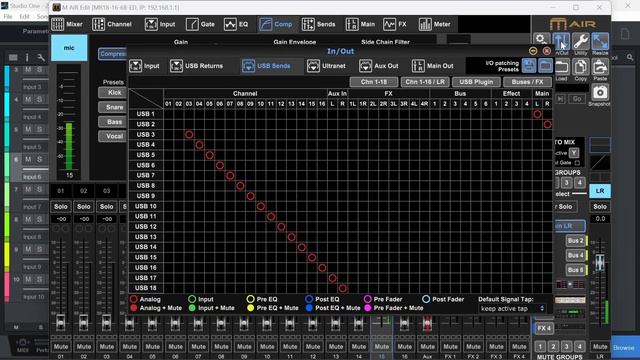Image resolution: width=640 pixels, height=360 pixels.
Task: Load I/O patching preset folder icon
Action: click(x=545, y=66)
